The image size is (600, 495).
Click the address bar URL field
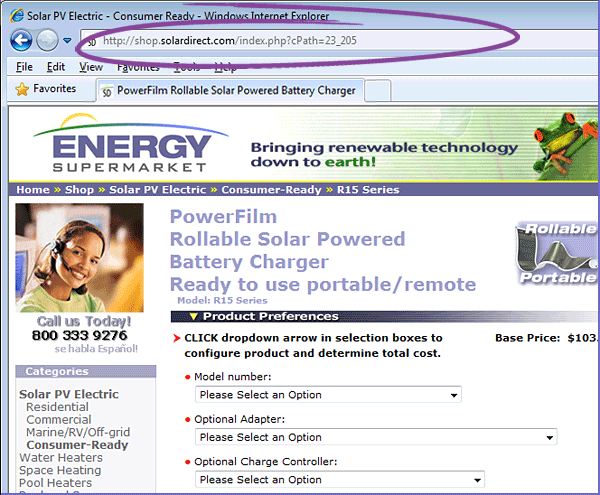[x=341, y=40]
